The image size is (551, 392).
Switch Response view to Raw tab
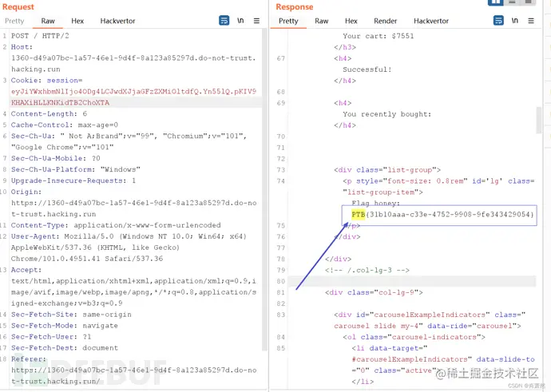point(322,21)
